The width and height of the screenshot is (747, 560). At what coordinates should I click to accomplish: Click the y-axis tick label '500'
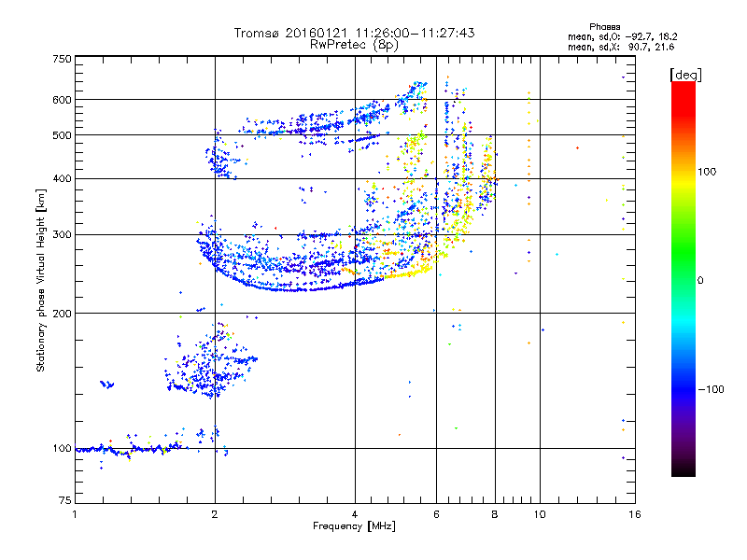(x=62, y=135)
